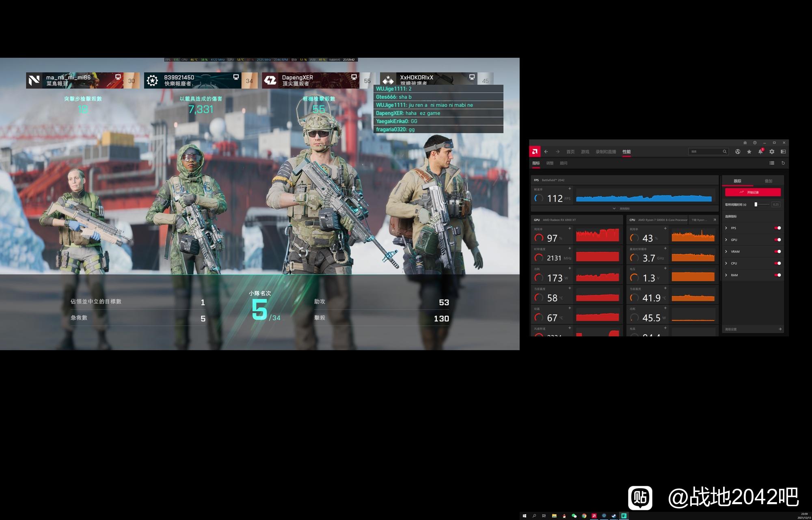The width and height of the screenshot is (812, 520).
Task: Open the Windows Start menu
Action: pyautogui.click(x=524, y=516)
